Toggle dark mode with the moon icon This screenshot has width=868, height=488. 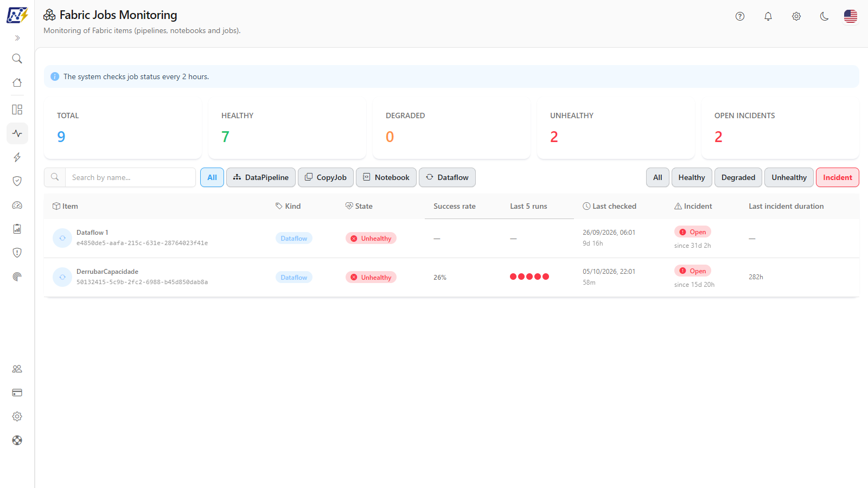[825, 16]
